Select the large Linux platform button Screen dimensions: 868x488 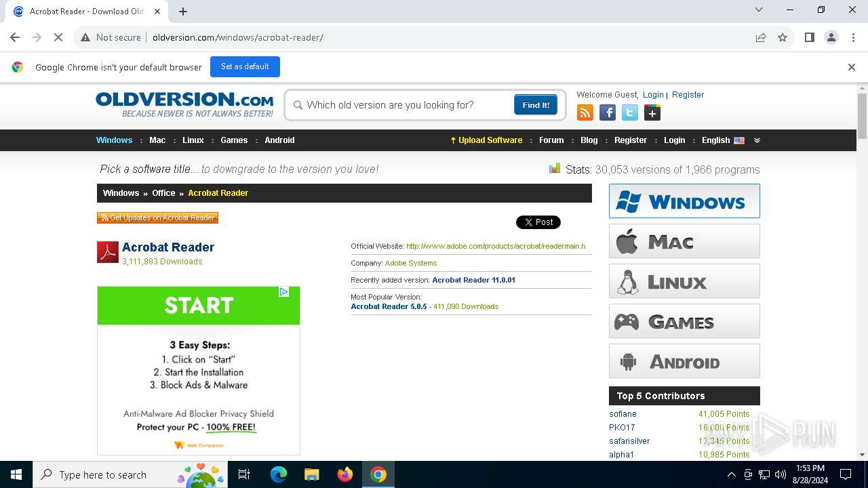684,281
